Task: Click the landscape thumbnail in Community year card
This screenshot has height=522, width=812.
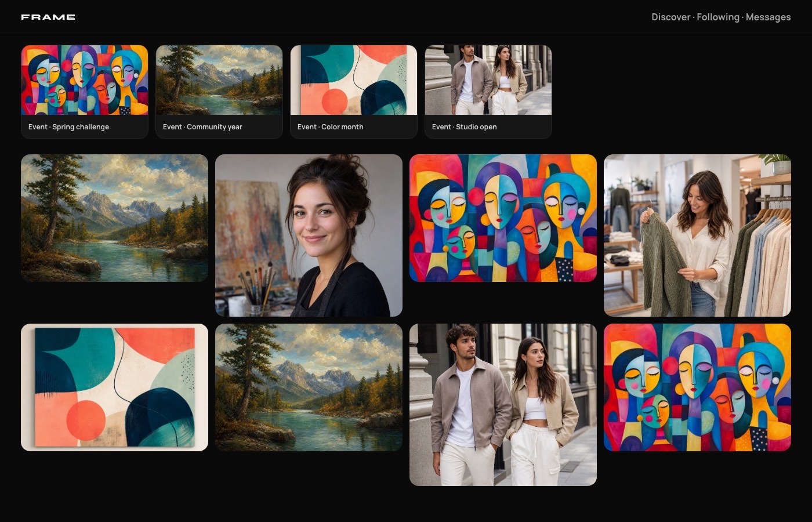Action: pos(219,80)
